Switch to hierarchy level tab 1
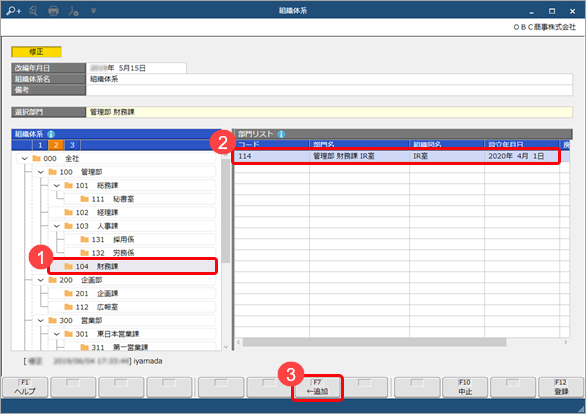Viewport: 586px width, 414px height. point(40,145)
